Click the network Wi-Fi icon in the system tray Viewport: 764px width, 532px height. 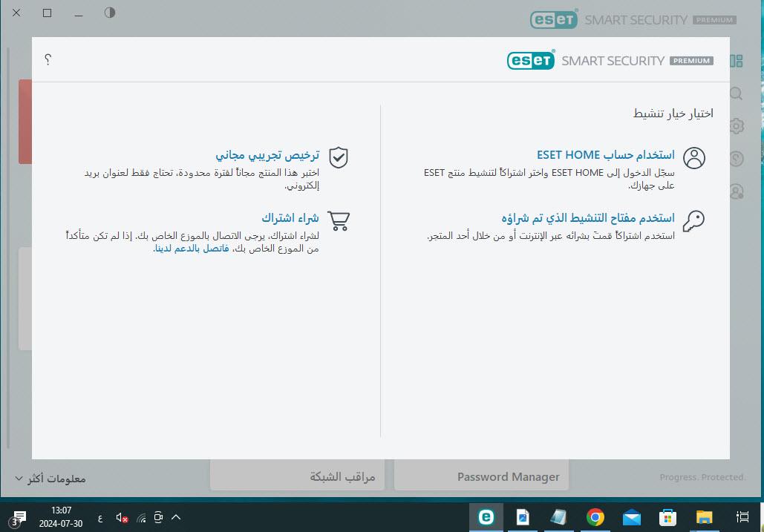[x=141, y=517]
